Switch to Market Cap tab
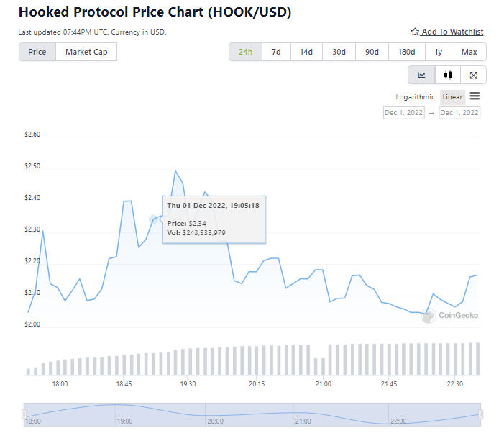 (86, 52)
